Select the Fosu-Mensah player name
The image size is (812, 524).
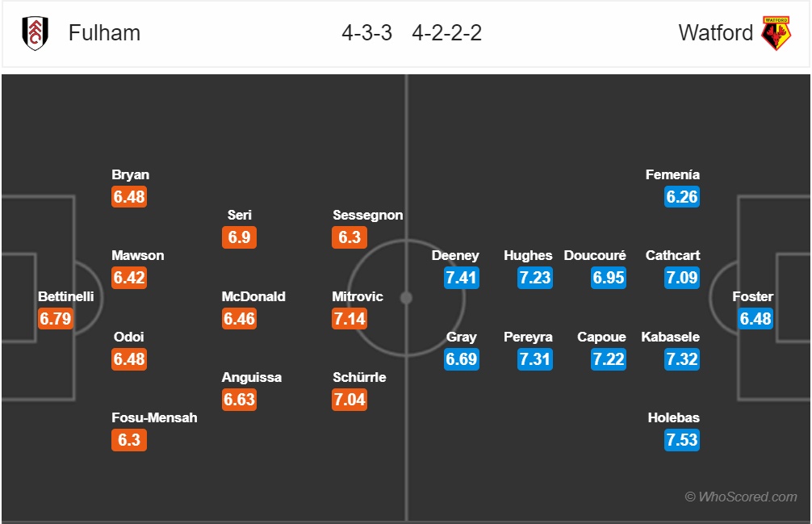pyautogui.click(x=154, y=417)
